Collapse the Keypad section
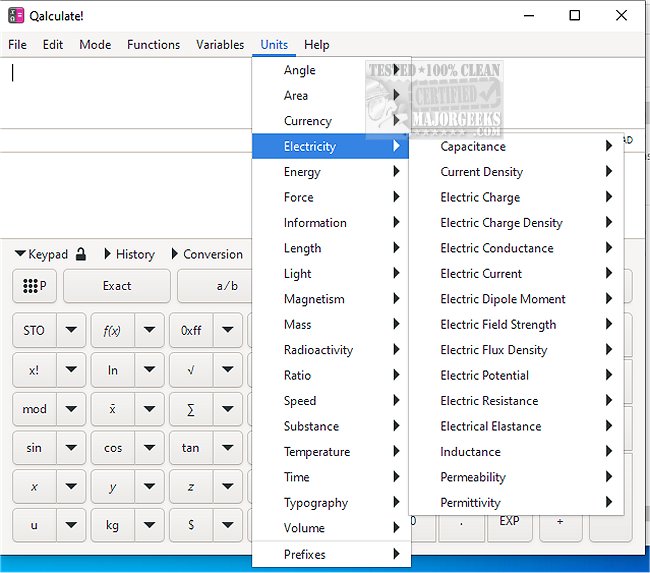 [41, 254]
